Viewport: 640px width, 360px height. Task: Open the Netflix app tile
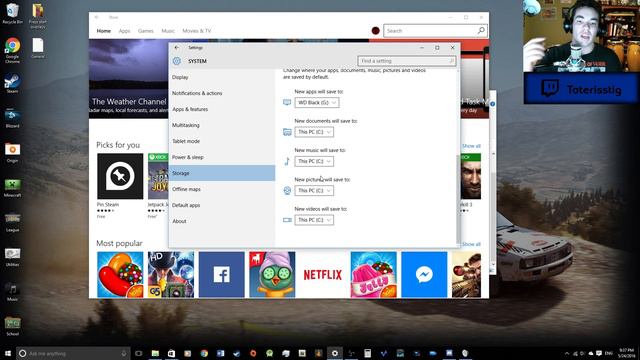tap(323, 275)
